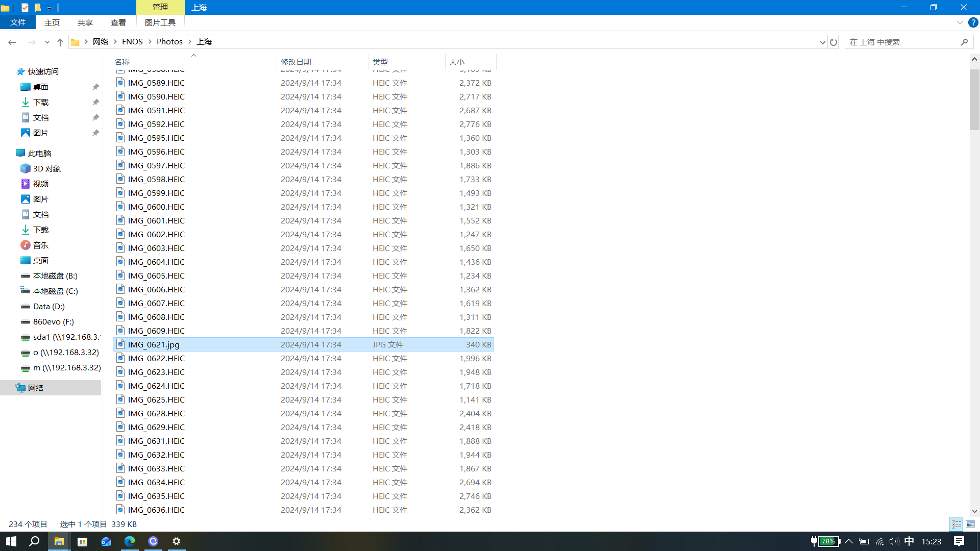Click the Back navigation arrow
The image size is (980, 551).
click(x=12, y=42)
